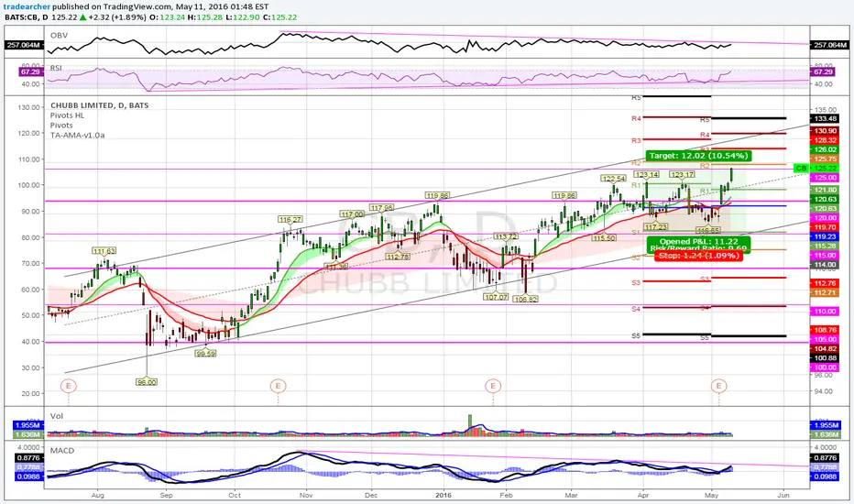Image resolution: width=854 pixels, height=504 pixels.
Task: Select the 112.78 pivot low label
Action: [x=398, y=257]
